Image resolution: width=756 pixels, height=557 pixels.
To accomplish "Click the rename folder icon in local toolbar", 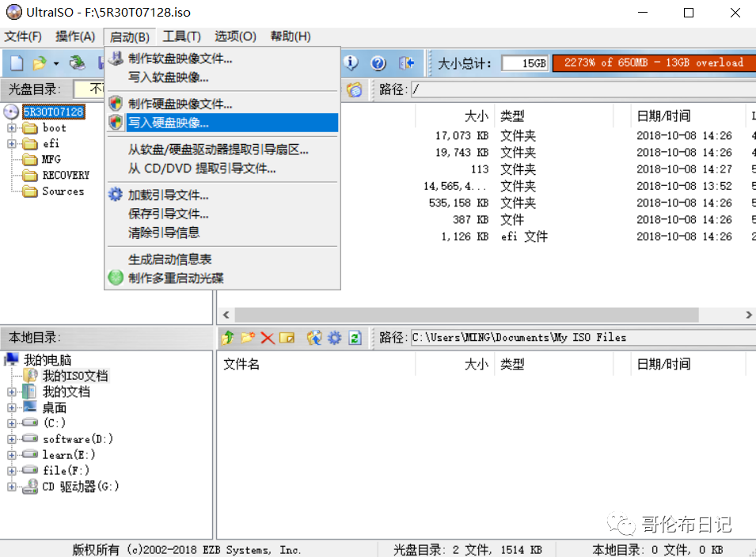I will click(x=287, y=338).
